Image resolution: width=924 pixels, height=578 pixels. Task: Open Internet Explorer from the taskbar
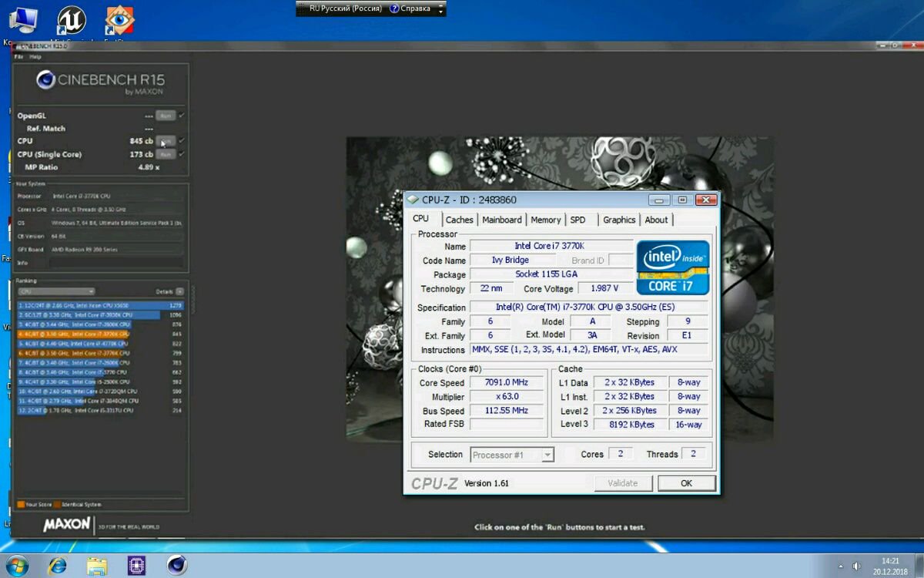click(57, 566)
